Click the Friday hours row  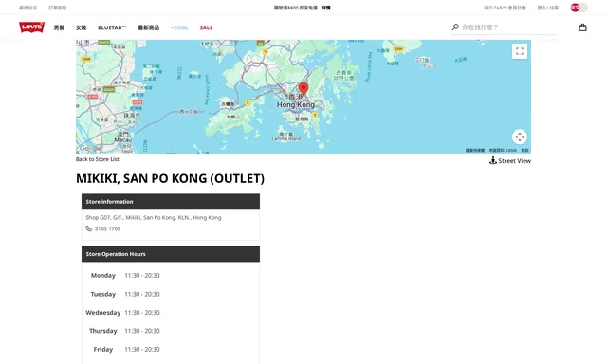[x=126, y=349]
